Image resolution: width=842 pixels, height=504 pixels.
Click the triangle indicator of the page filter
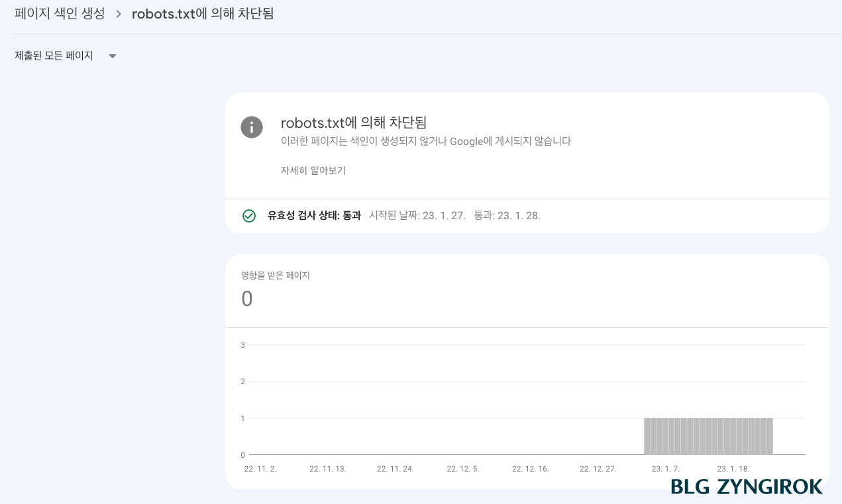click(x=113, y=56)
